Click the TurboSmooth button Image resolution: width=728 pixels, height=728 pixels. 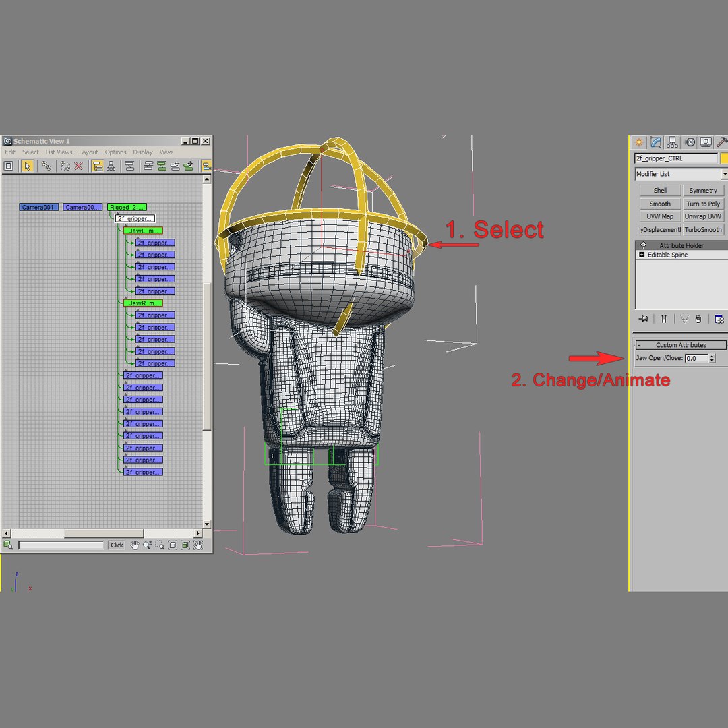[x=703, y=229]
